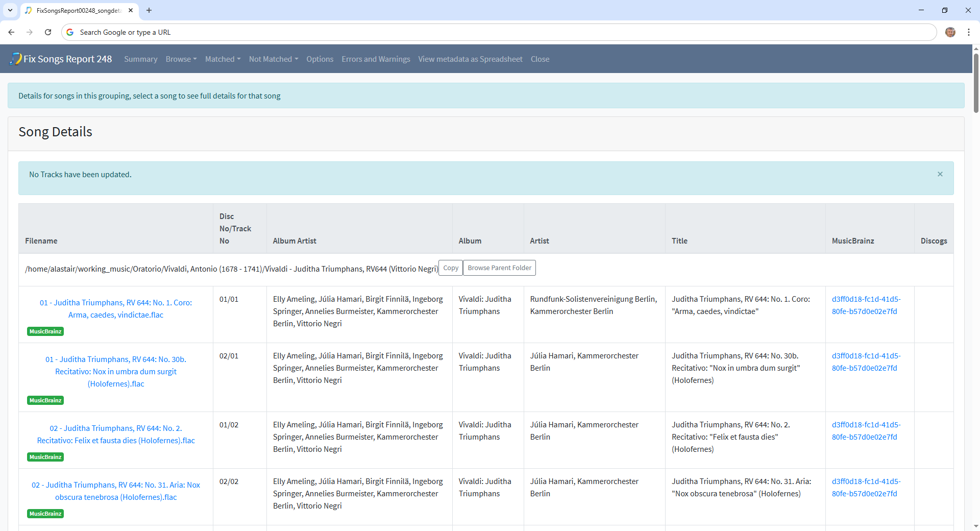Click the user profile avatar icon

pos(950,32)
